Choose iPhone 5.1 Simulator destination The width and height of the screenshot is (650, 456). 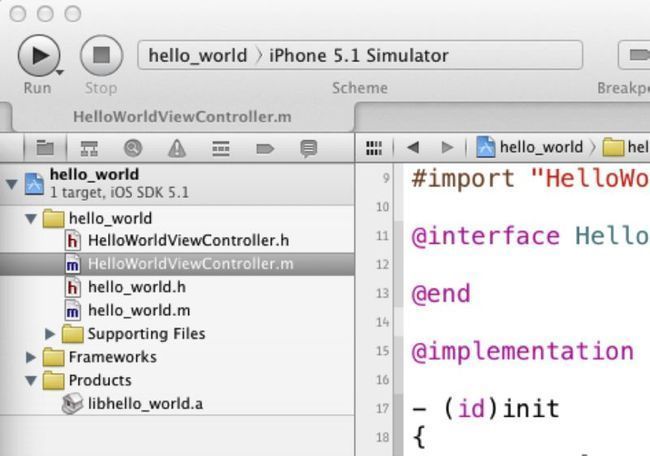359,56
